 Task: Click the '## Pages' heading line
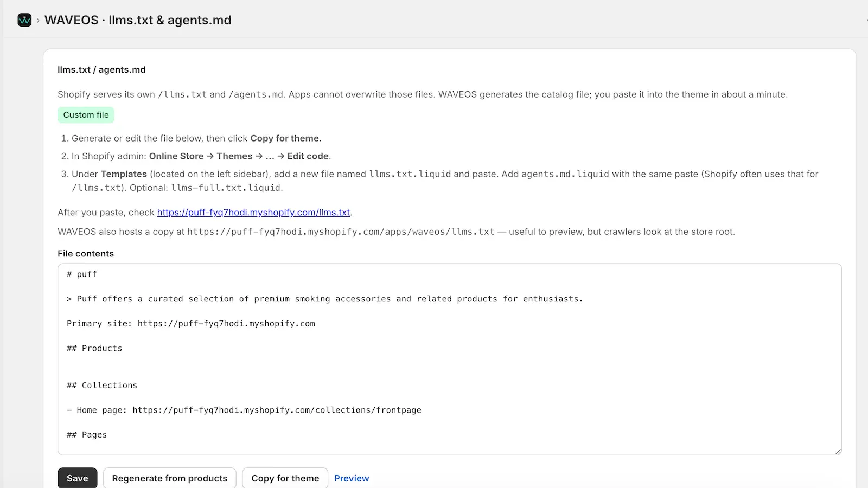pyautogui.click(x=87, y=435)
